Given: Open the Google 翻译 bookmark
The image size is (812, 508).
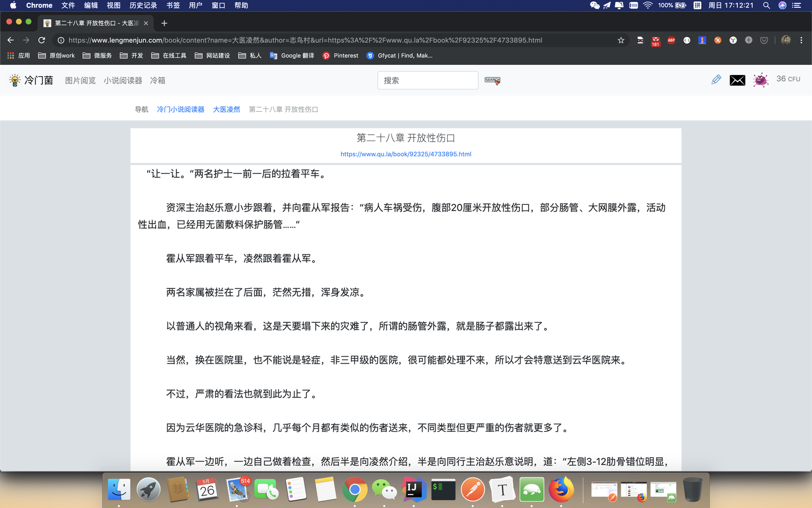Looking at the screenshot, I should click(292, 55).
